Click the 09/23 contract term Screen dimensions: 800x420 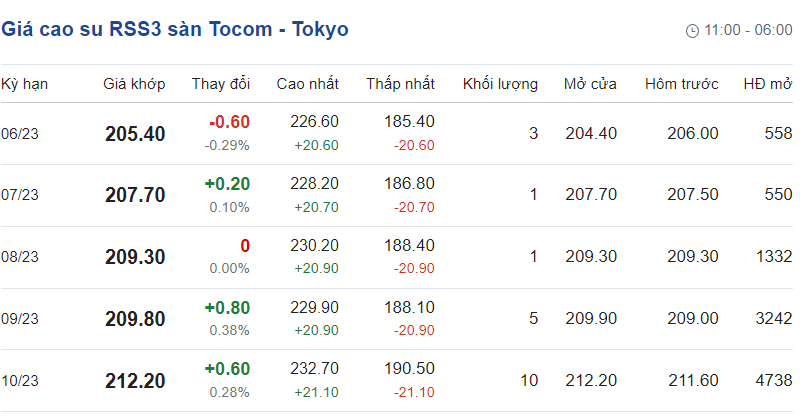[x=19, y=319]
